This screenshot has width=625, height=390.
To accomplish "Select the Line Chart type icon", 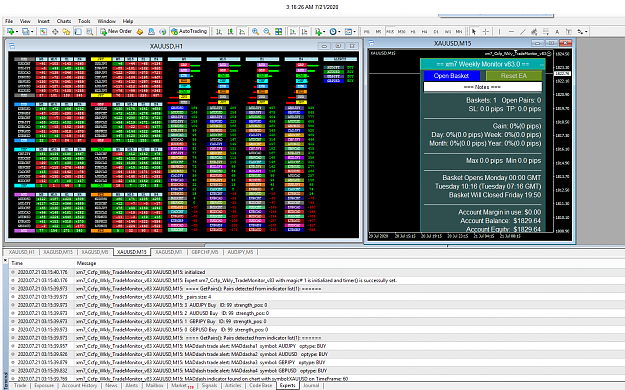I will (242, 32).
